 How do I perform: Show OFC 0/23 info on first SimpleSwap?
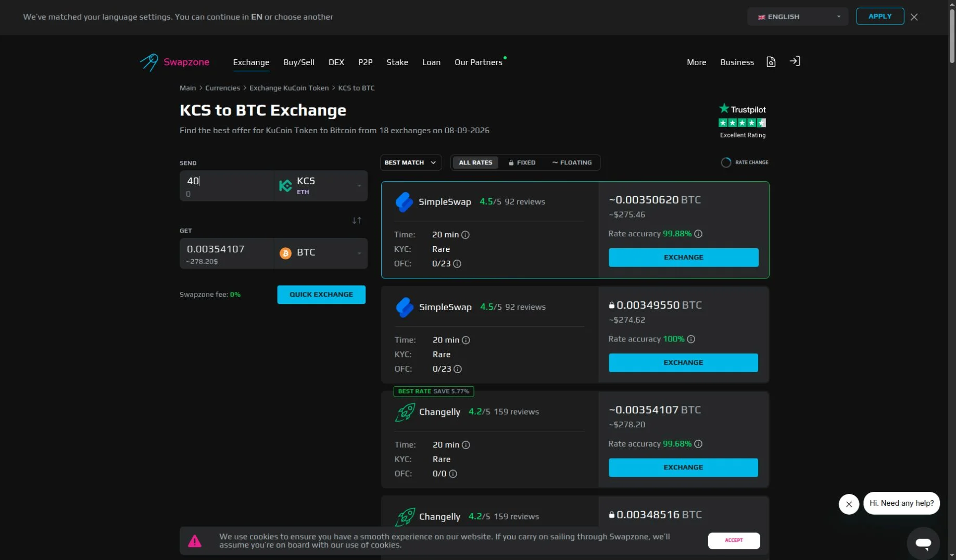click(x=457, y=264)
